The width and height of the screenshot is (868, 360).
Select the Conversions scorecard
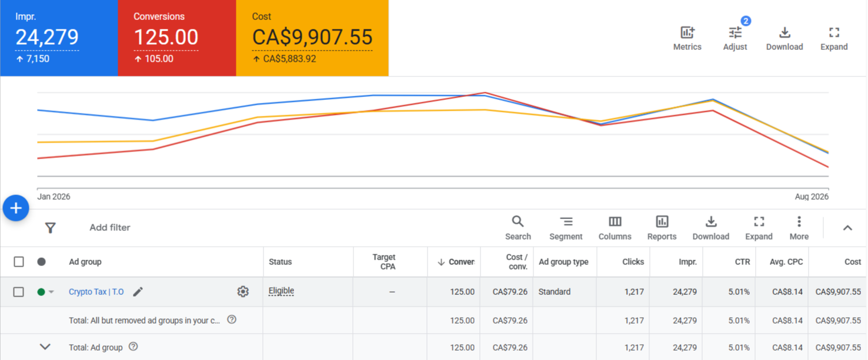point(177,38)
